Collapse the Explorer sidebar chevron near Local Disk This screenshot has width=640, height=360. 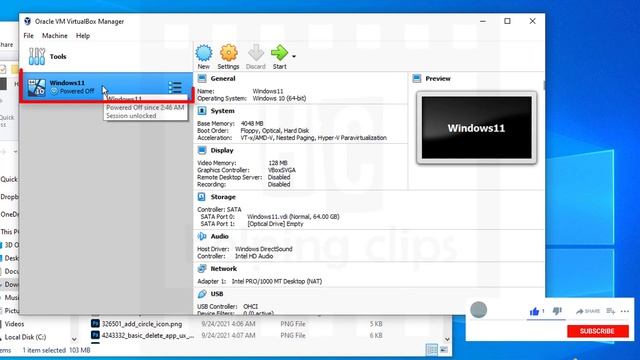click(74, 339)
